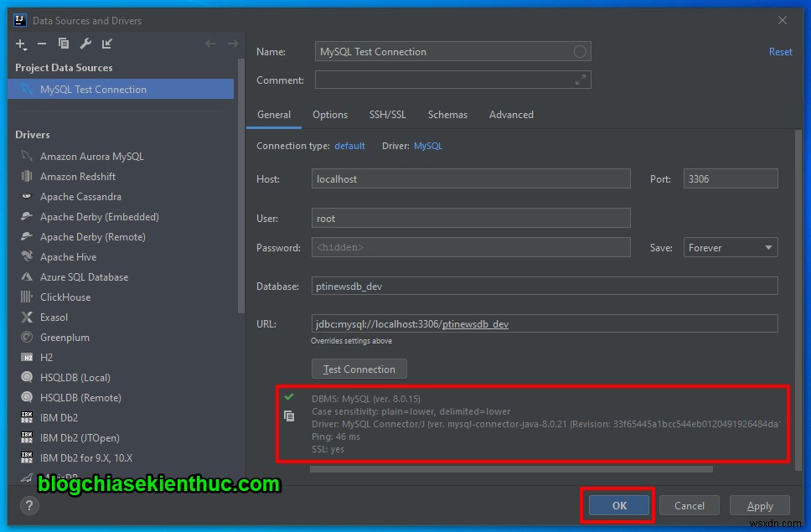
Task: Duplicate the MySQL Test Connection data source
Action: (63, 44)
